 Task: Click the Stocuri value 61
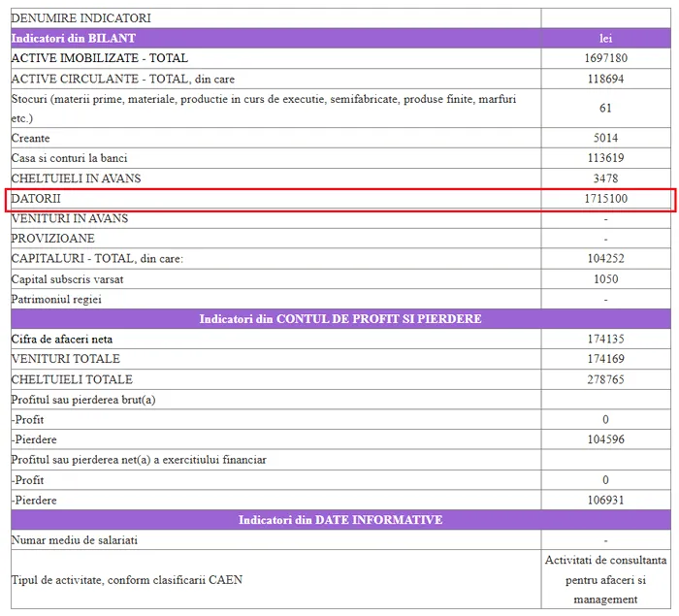point(605,108)
